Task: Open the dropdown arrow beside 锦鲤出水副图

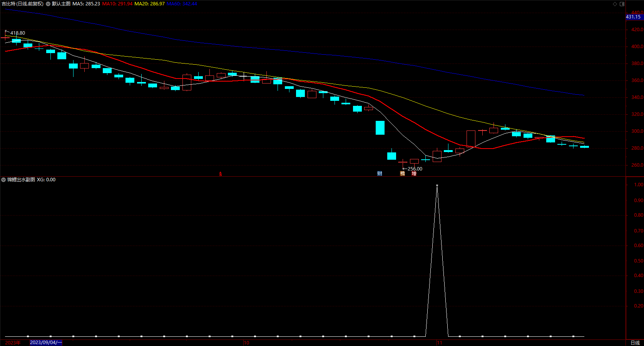Action: pyautogui.click(x=3, y=180)
